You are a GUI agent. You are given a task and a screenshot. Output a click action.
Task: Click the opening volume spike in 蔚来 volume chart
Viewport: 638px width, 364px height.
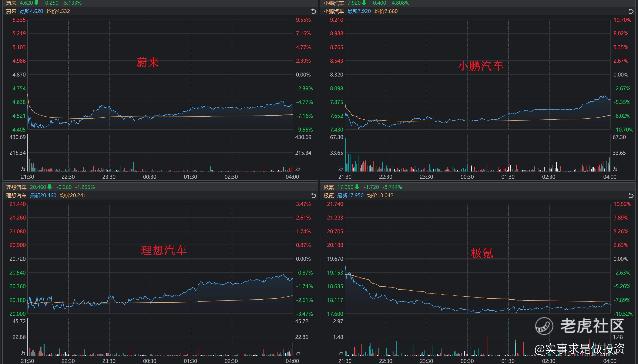coord(28,153)
